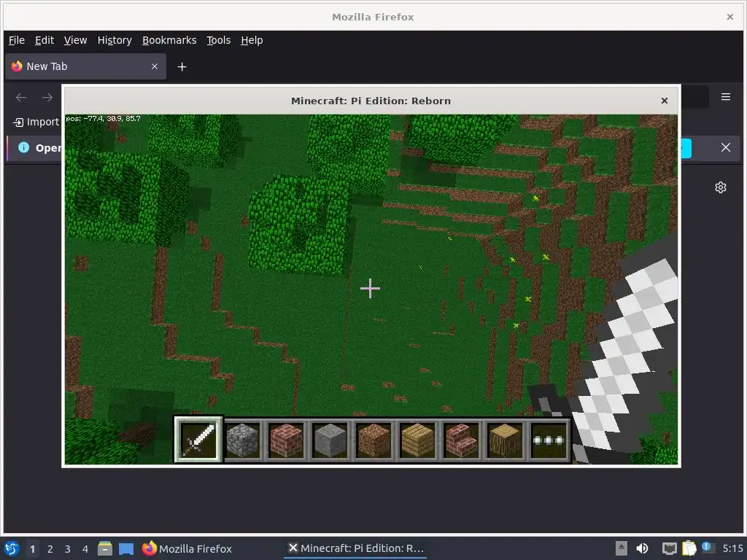Open inventory with three-dots hotbar button

(549, 440)
